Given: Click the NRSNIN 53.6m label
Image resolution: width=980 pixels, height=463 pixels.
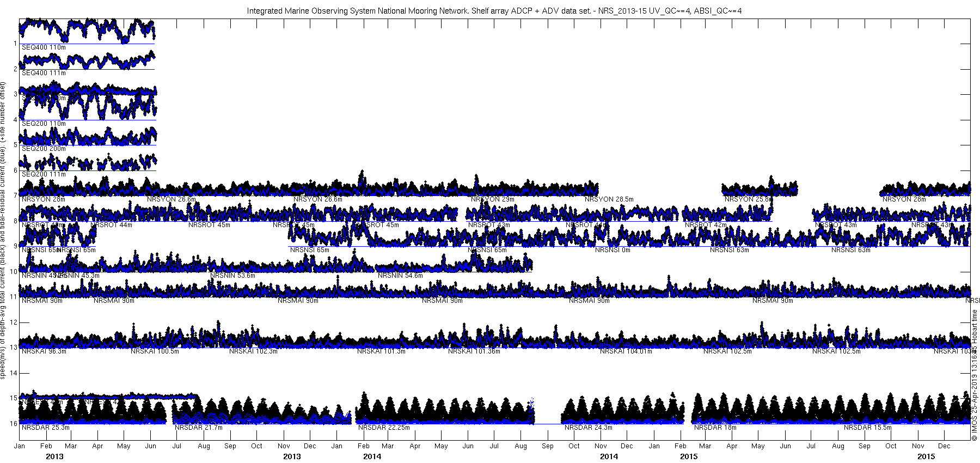Looking at the screenshot, I should tap(232, 276).
